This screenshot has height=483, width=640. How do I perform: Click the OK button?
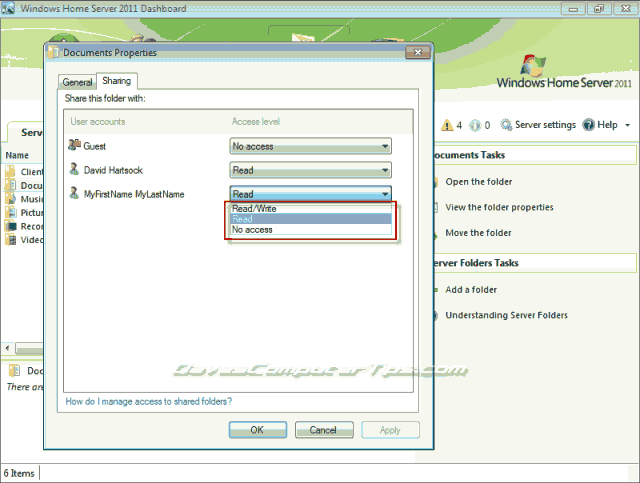pyautogui.click(x=258, y=430)
